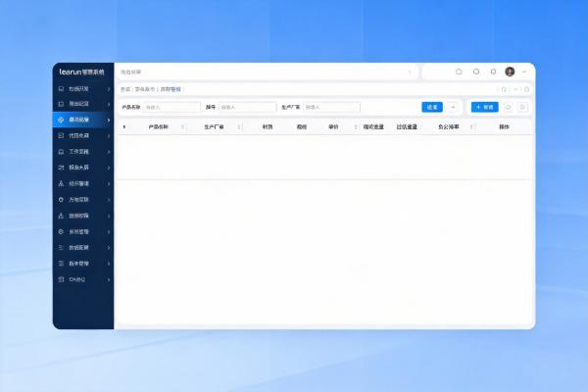Click the refresh icon next to the add button
The height and width of the screenshot is (392, 588).
click(508, 107)
